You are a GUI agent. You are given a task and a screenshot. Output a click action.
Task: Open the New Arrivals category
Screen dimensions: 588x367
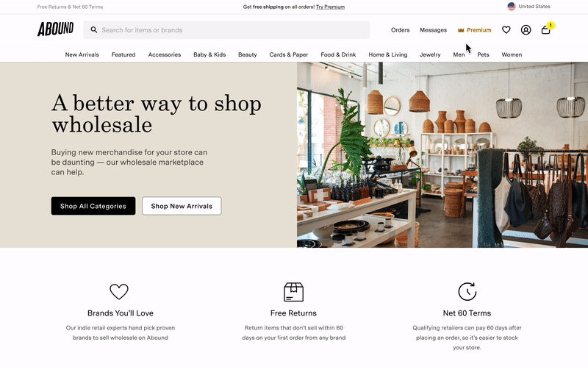point(82,54)
